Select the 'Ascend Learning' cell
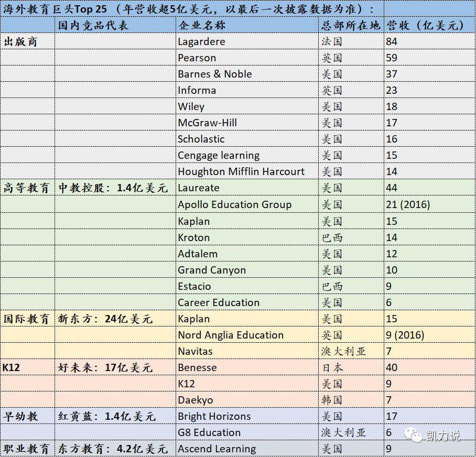The image size is (476, 457). point(247,449)
